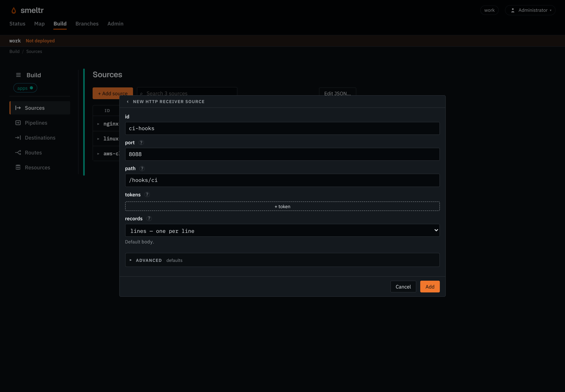This screenshot has height=392, width=565.
Task: Click the Administrator user avatar icon
Action: pyautogui.click(x=513, y=10)
